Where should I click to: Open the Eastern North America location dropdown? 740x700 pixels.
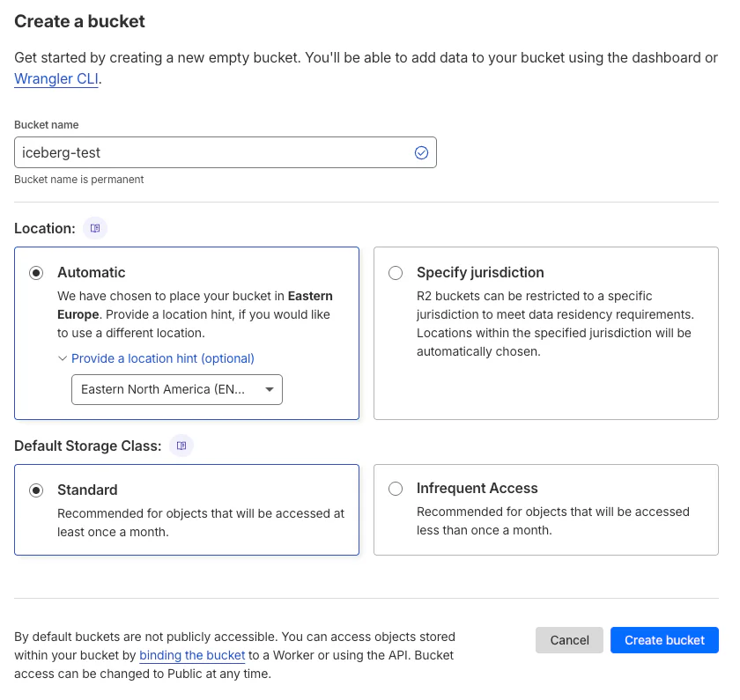[x=177, y=389]
